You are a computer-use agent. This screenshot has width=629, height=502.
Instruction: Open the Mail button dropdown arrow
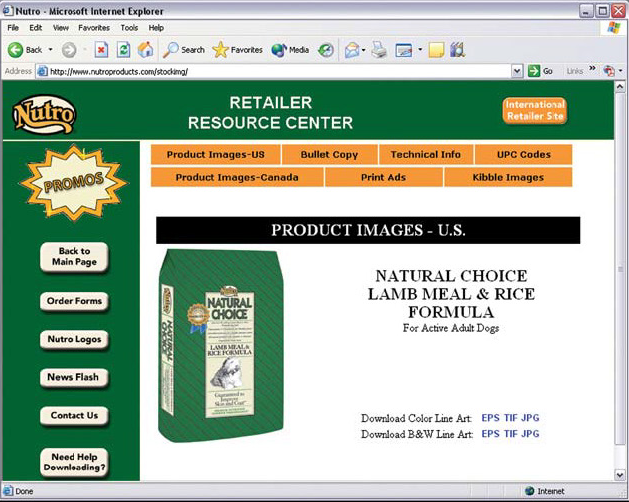(363, 50)
